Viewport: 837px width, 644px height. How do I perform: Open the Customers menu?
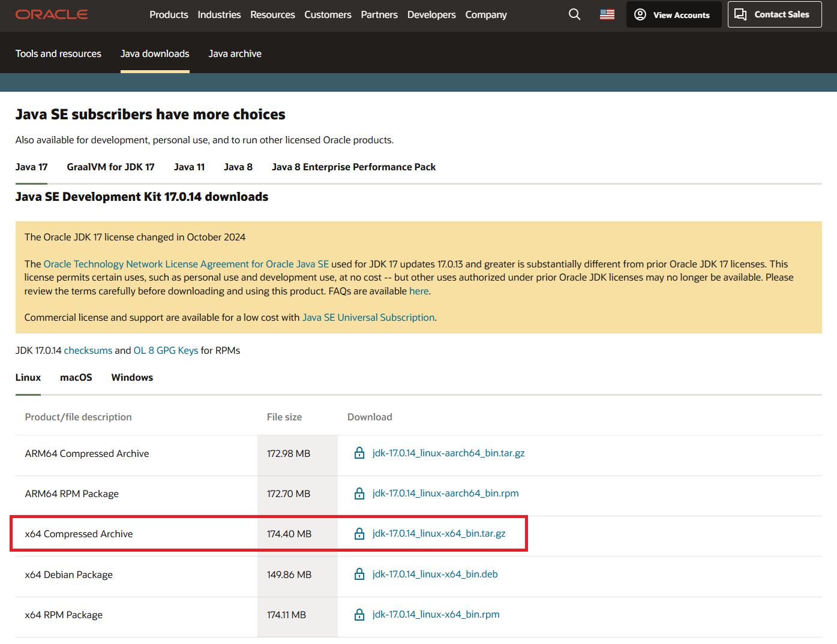click(x=328, y=14)
